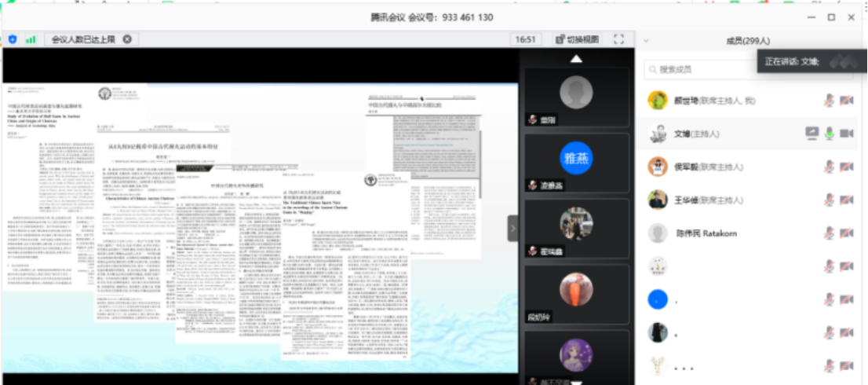
Task: Dismiss the 会议人数已达上限 notice
Action: [x=127, y=38]
